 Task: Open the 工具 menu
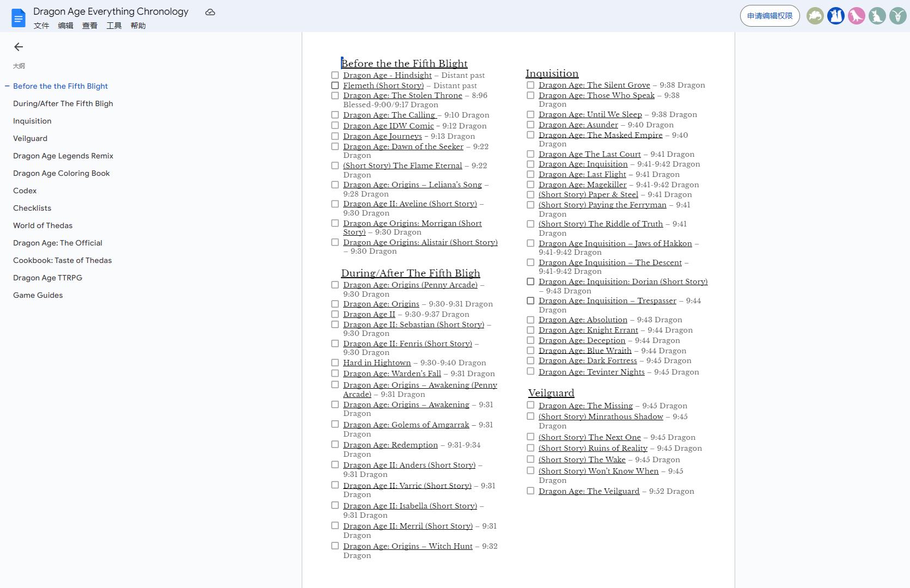[x=114, y=26]
